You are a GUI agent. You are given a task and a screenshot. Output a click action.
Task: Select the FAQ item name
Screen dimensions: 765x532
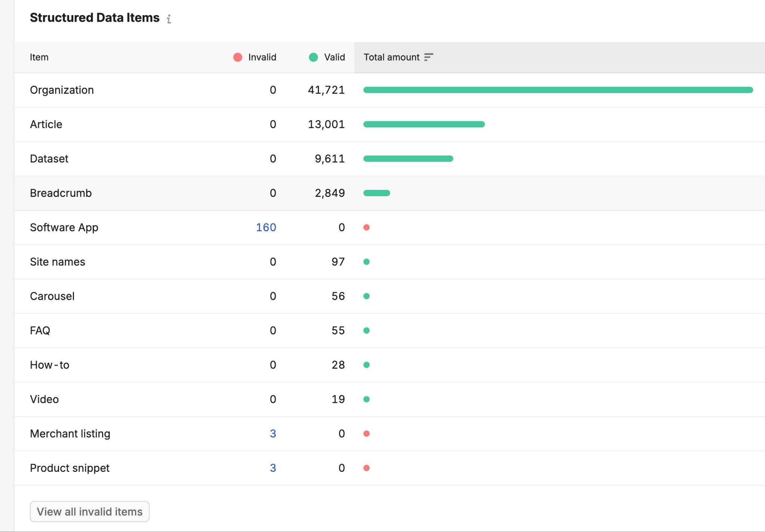click(40, 330)
